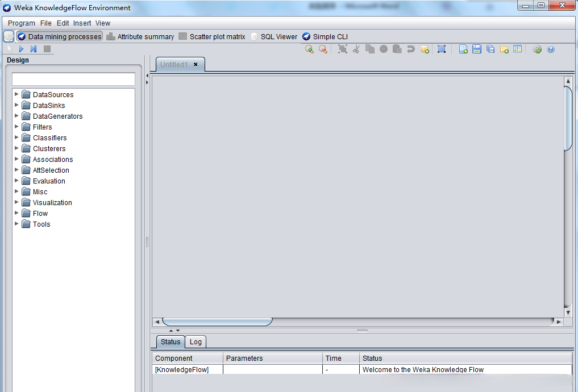Add a note to the layout icon

pos(425,49)
